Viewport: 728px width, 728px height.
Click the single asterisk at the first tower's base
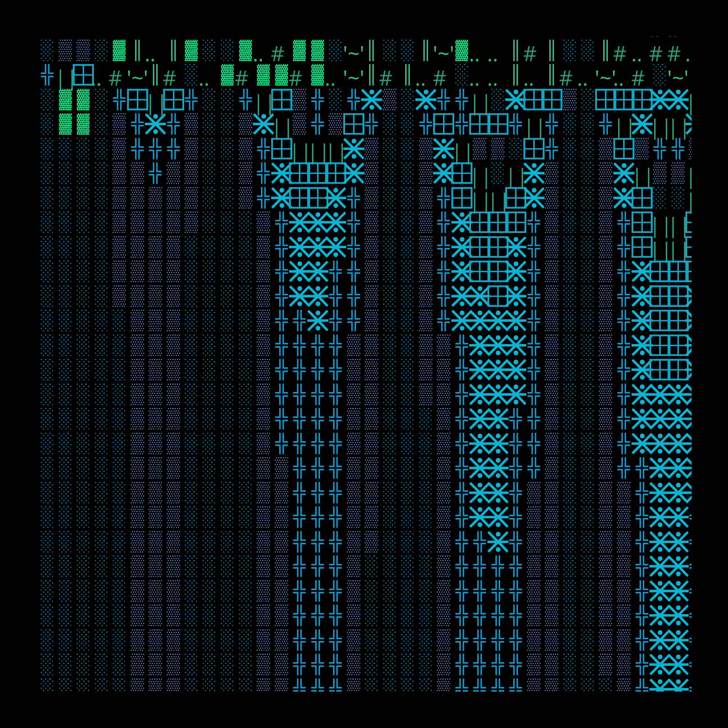pyautogui.click(x=317, y=320)
